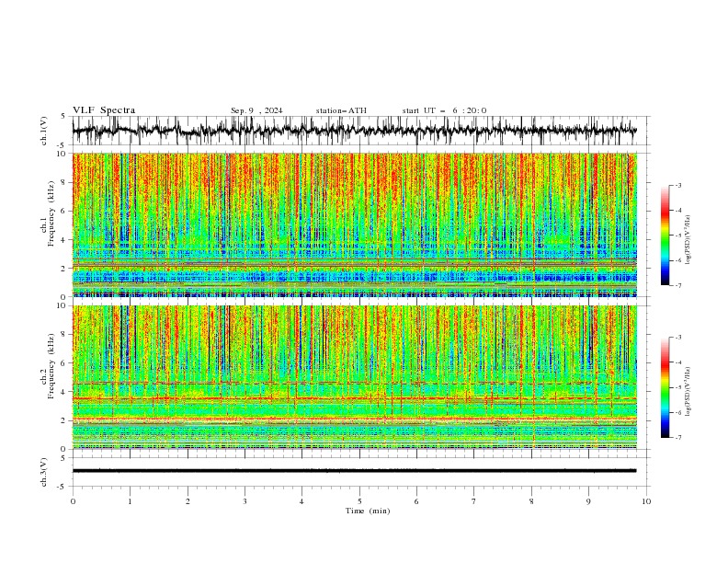Click the upper colorbar 'log(PSD)(V²/Hz)' label
This screenshot has width=728, height=563.
688,240
